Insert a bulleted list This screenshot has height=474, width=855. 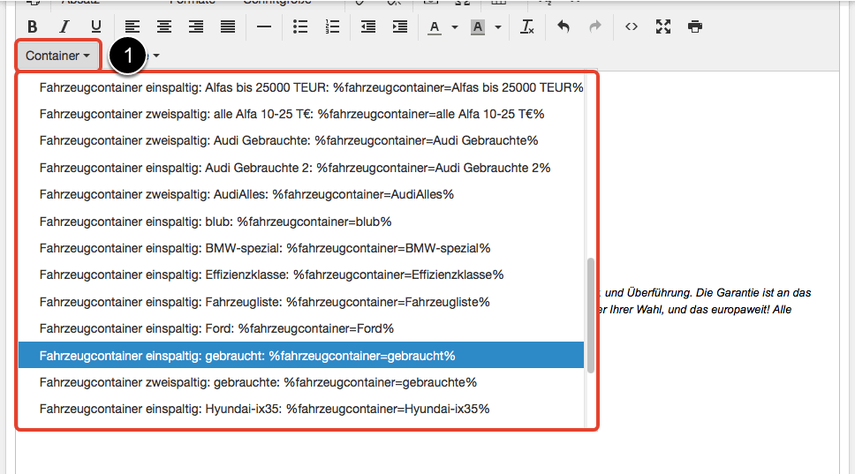[300, 27]
